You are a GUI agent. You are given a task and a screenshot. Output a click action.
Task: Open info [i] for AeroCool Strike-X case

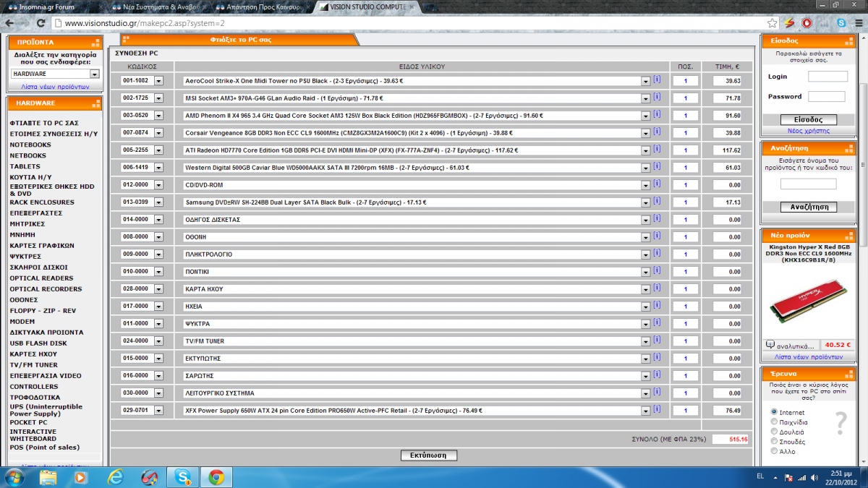657,80
